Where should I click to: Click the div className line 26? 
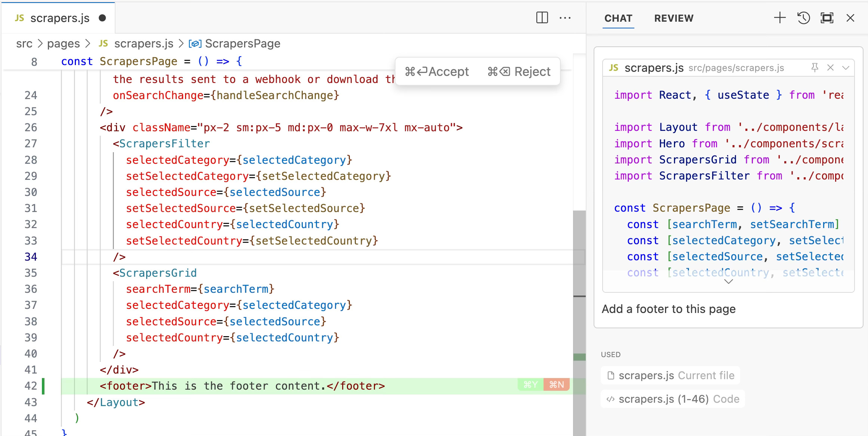(x=281, y=128)
